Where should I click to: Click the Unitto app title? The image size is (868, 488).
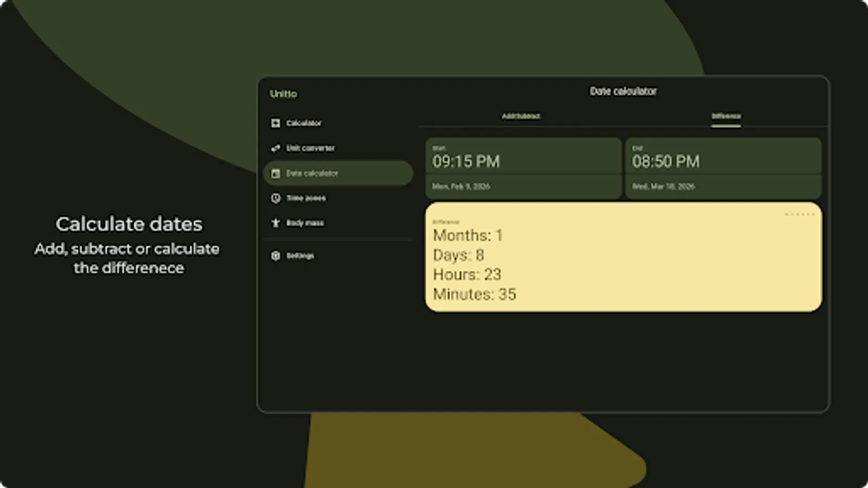[x=283, y=94]
